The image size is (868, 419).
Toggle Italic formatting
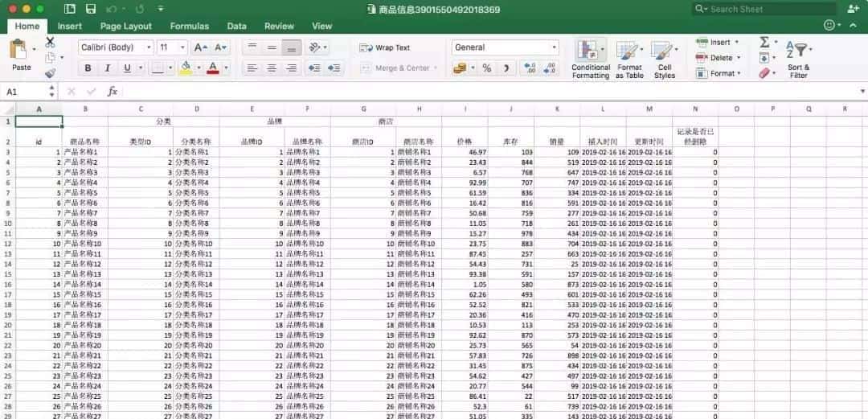tap(108, 68)
